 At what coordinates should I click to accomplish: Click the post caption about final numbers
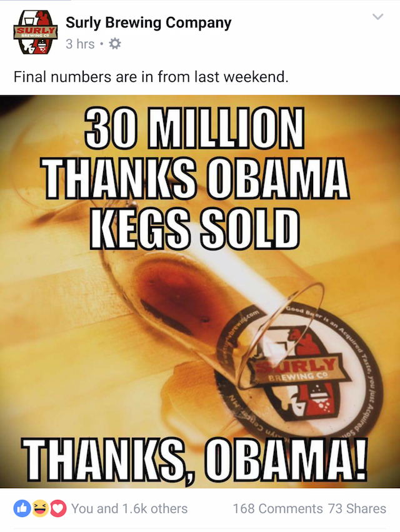pyautogui.click(x=151, y=77)
